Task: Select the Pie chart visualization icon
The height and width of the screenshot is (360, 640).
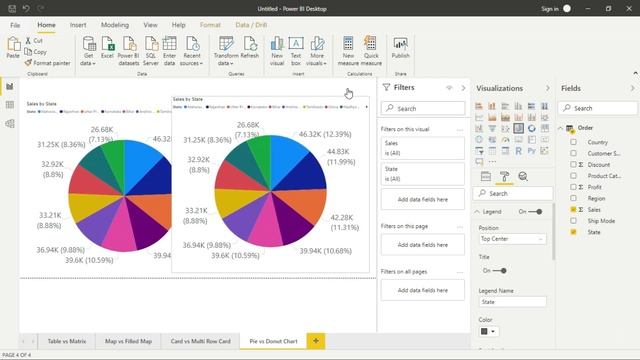Action: coord(518,128)
